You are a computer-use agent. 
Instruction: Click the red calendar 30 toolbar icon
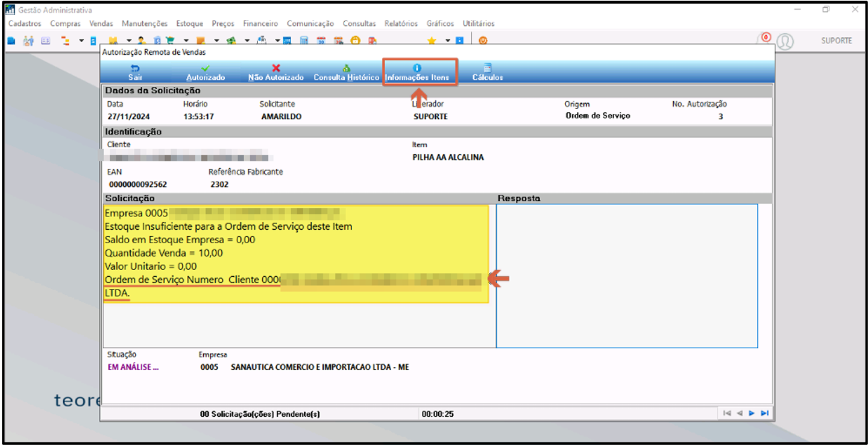[321, 41]
